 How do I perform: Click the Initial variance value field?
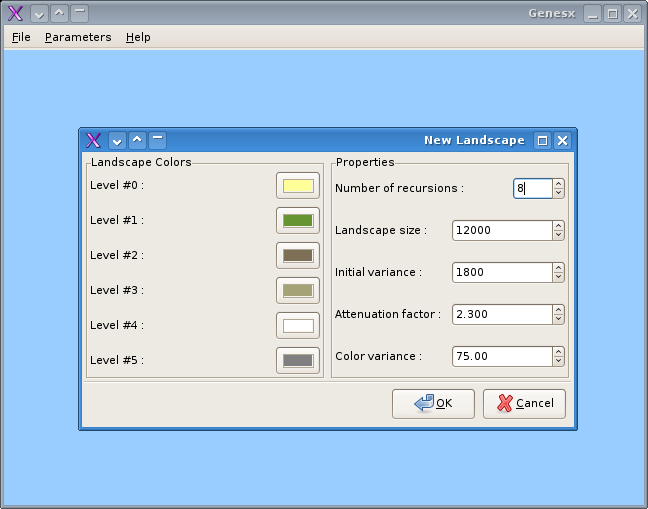click(500, 272)
